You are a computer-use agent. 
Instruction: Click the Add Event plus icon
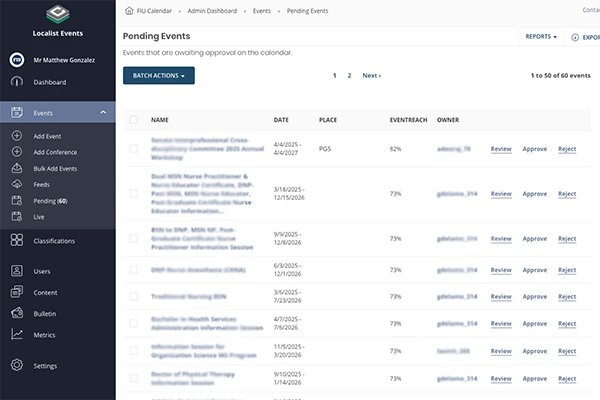(x=16, y=135)
